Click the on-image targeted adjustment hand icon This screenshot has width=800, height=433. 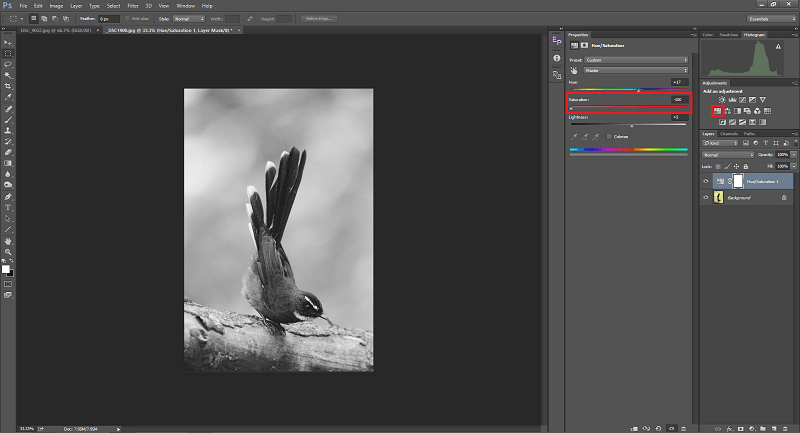pyautogui.click(x=574, y=71)
